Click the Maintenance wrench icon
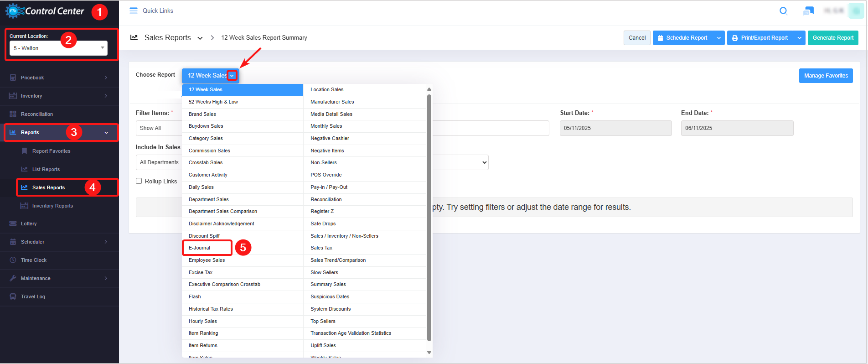Screen dimensions: 868x364 [13, 278]
